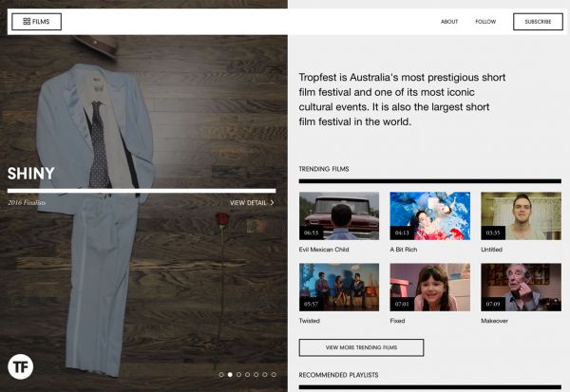Open the Makeover film thumbnail
Screen dimensions: 570x392
pyautogui.click(x=521, y=288)
